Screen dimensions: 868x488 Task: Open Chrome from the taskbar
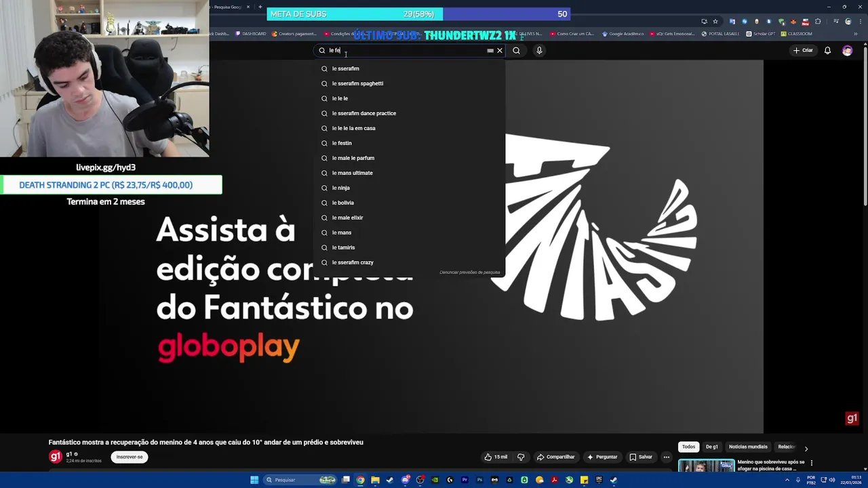click(x=360, y=480)
